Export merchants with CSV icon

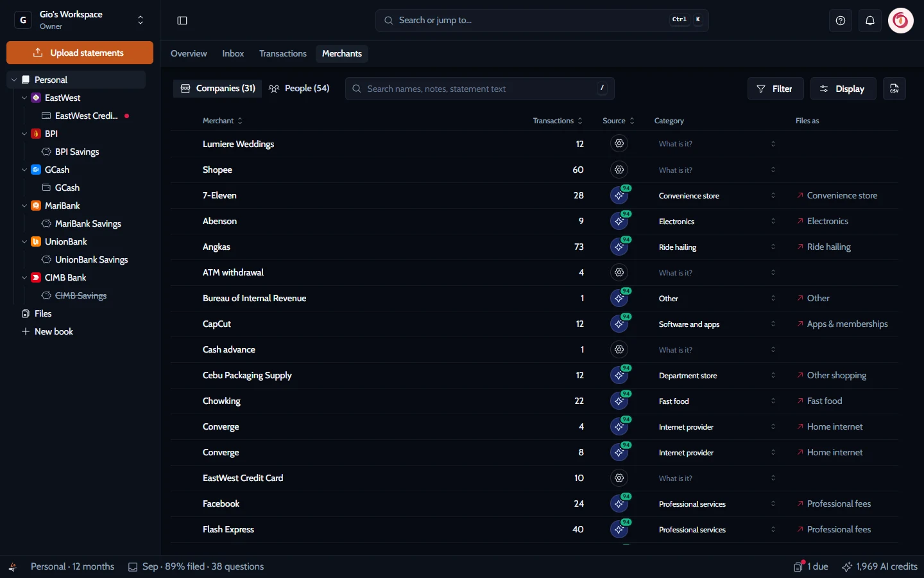(894, 89)
